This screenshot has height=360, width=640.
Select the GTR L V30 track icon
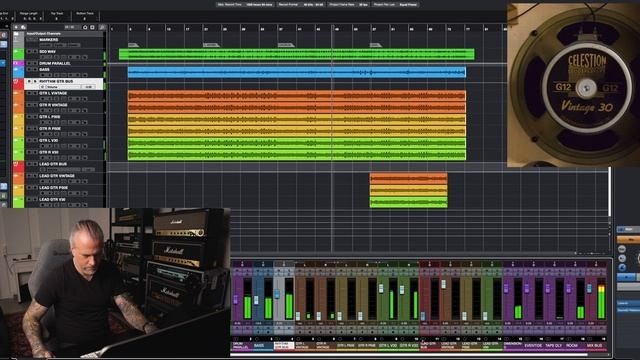pos(18,143)
